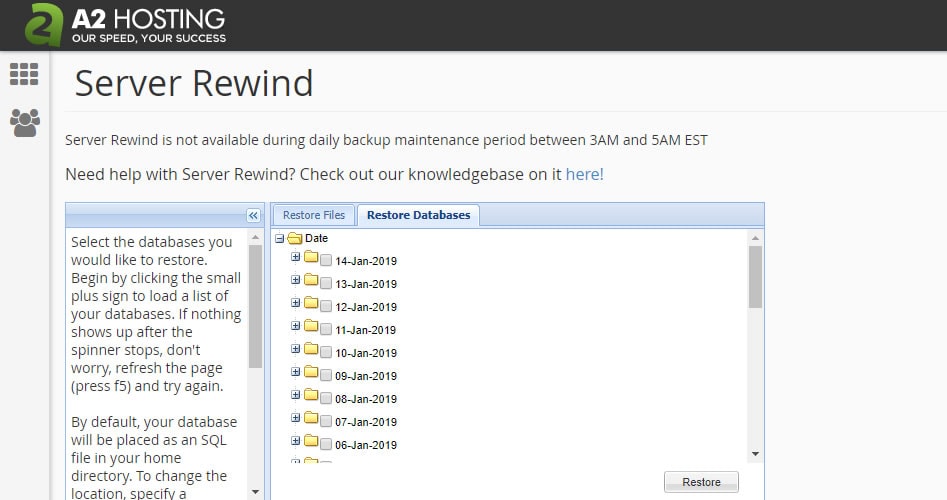Check the 11-Jan-2019 backup checkbox
The image size is (947, 500).
point(326,330)
